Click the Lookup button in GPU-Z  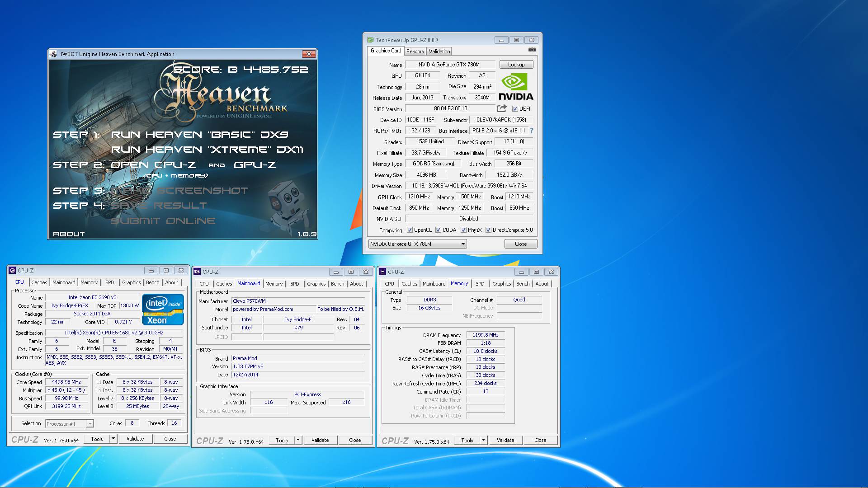click(x=516, y=65)
